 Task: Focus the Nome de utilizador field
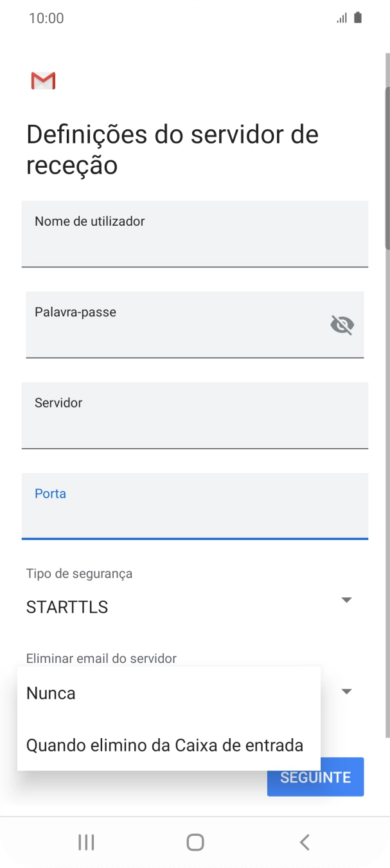click(x=193, y=234)
